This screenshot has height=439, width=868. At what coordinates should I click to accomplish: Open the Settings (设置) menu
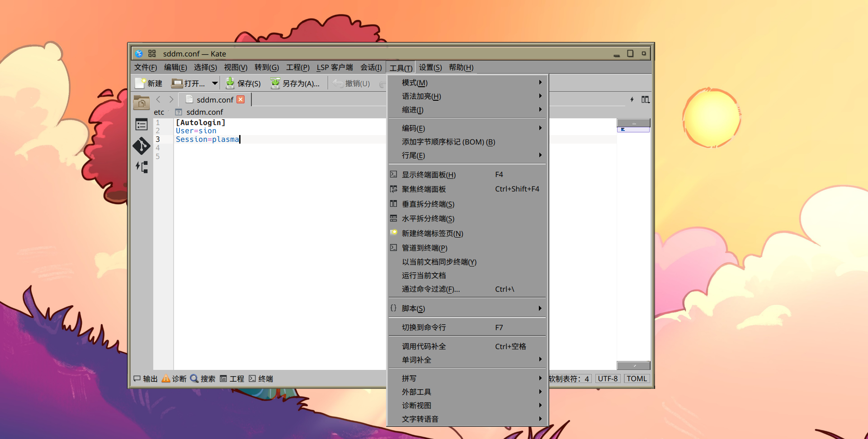pos(430,67)
